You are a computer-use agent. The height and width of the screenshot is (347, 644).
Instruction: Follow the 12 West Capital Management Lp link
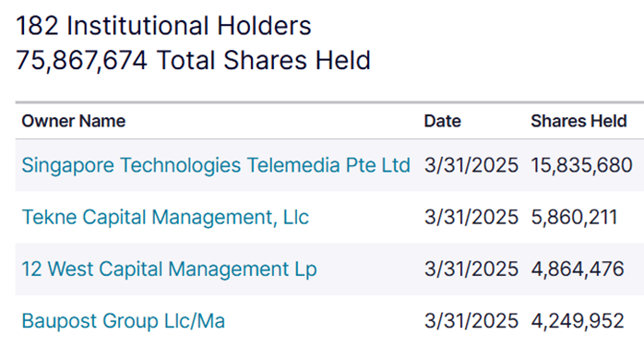[169, 269]
